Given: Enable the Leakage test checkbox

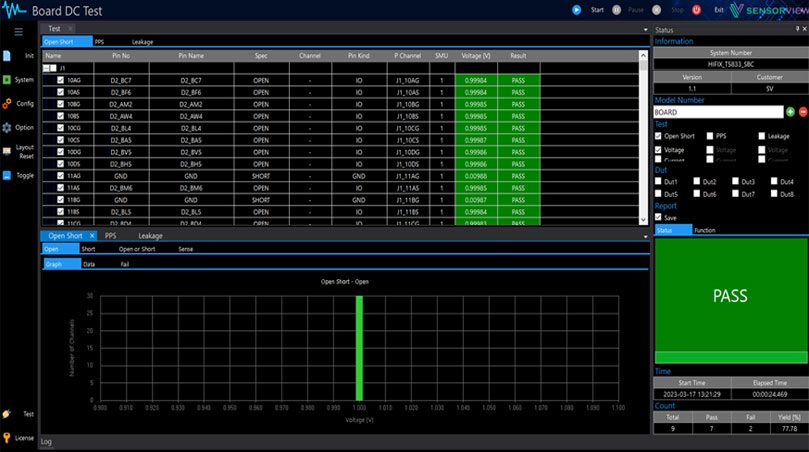Looking at the screenshot, I should (x=762, y=136).
